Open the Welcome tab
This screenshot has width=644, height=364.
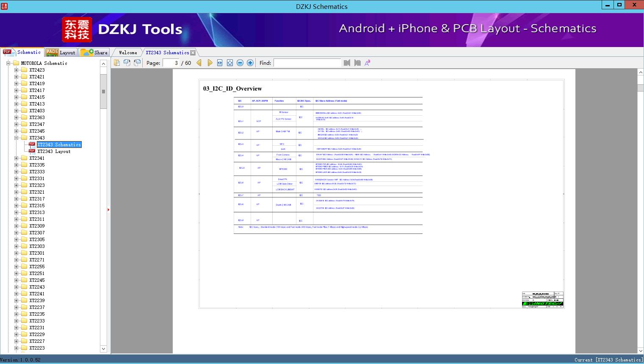point(128,53)
